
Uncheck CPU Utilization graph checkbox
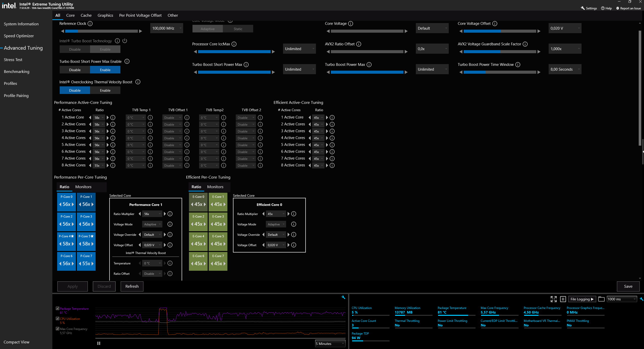[57, 319]
